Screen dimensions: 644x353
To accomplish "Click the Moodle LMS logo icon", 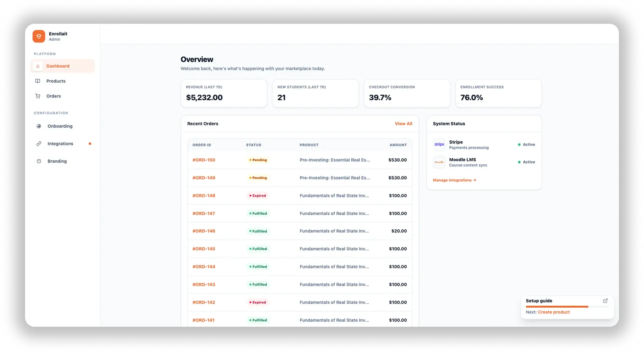I will [x=439, y=162].
